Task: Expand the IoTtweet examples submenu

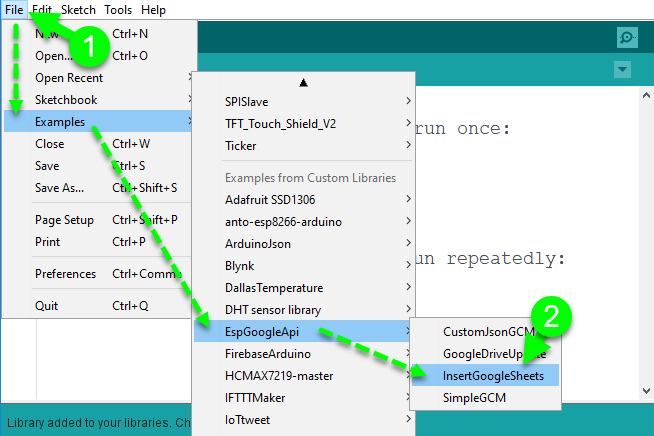Action: point(304,420)
